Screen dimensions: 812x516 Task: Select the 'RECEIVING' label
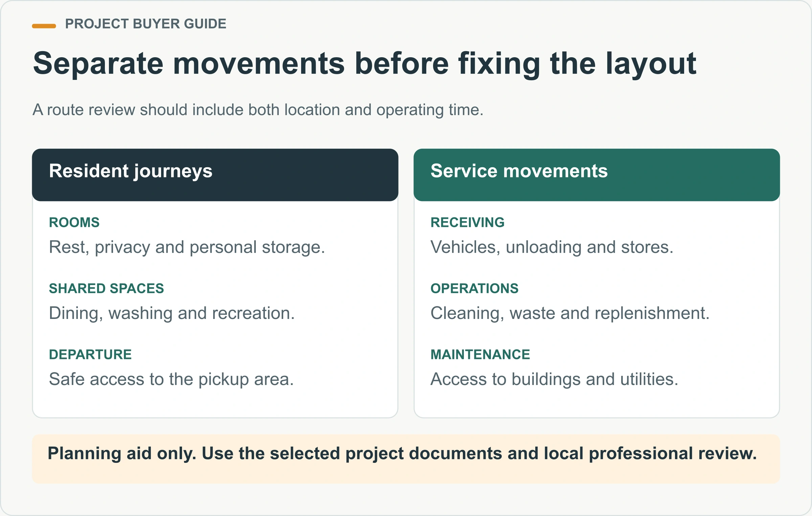click(x=468, y=222)
